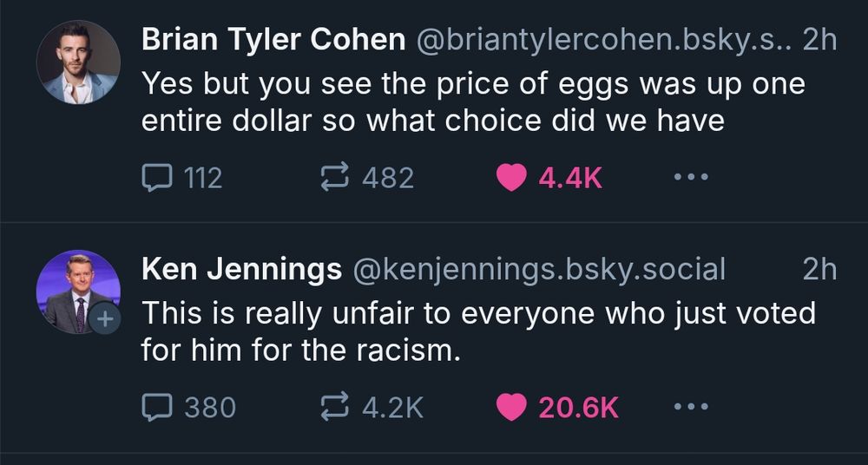This screenshot has width=868, height=465.
Task: Open the post about voting for the racism
Action: (x=478, y=331)
